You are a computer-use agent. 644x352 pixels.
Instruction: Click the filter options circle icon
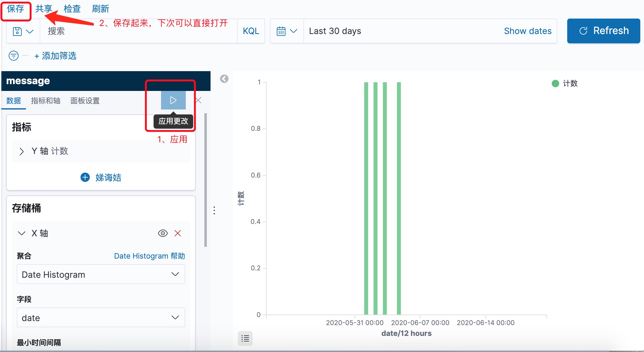(x=14, y=56)
